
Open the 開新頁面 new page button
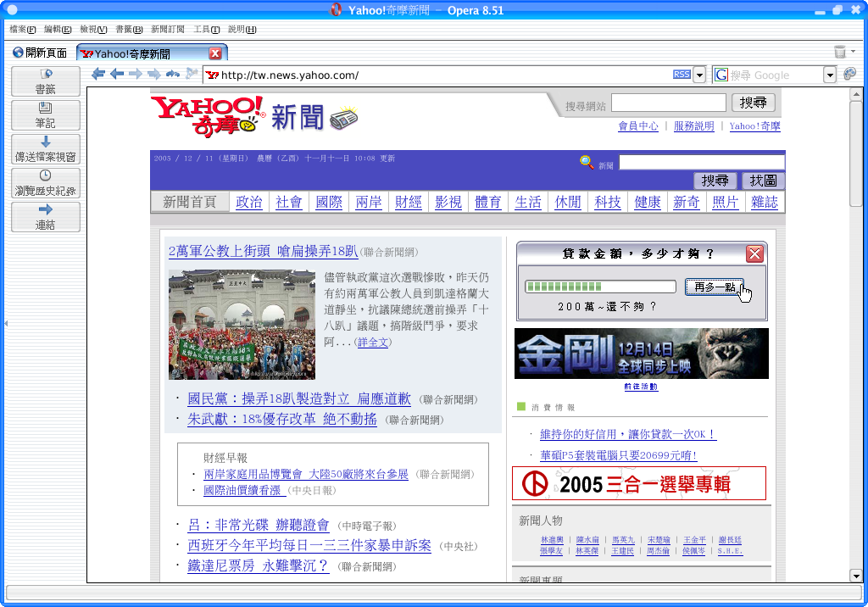point(40,53)
